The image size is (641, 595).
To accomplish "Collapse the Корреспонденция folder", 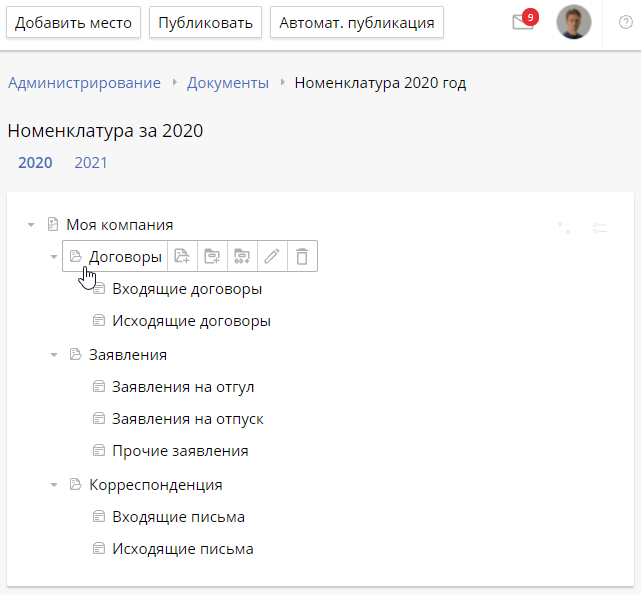I will tap(54, 485).
